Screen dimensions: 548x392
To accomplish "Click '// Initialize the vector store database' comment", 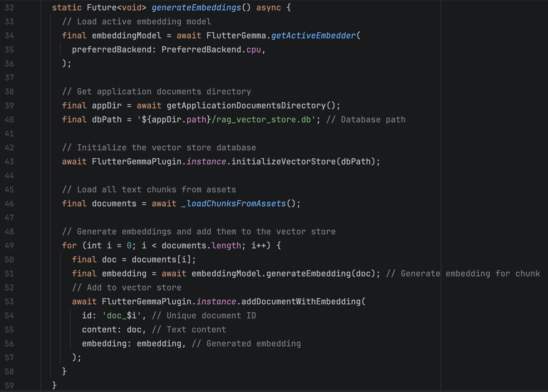I will [159, 148].
